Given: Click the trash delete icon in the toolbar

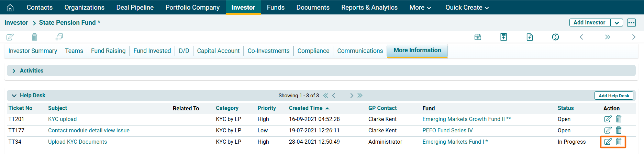Looking at the screenshot, I should pyautogui.click(x=34, y=37).
